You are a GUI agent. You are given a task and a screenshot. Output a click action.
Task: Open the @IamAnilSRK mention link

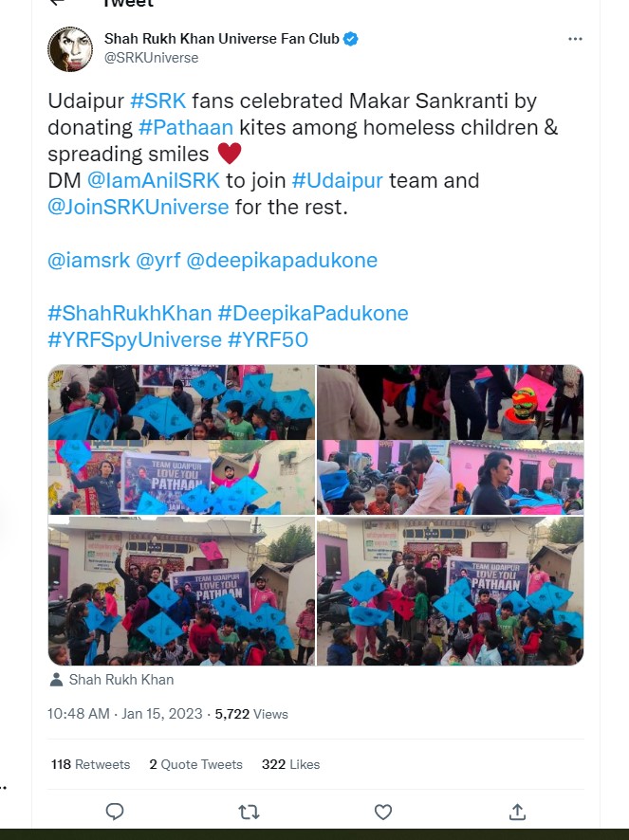coord(154,180)
